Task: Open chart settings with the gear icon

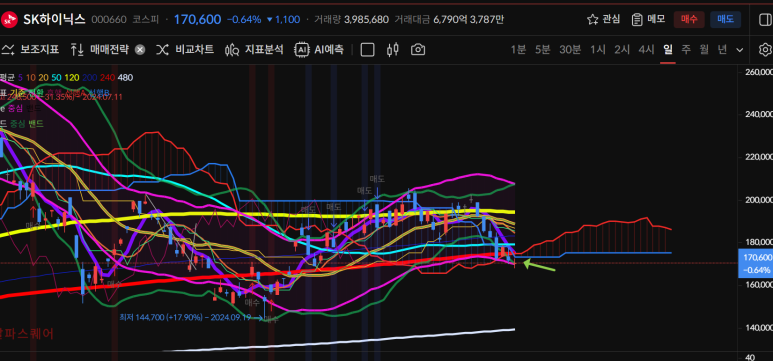Action: (x=765, y=50)
